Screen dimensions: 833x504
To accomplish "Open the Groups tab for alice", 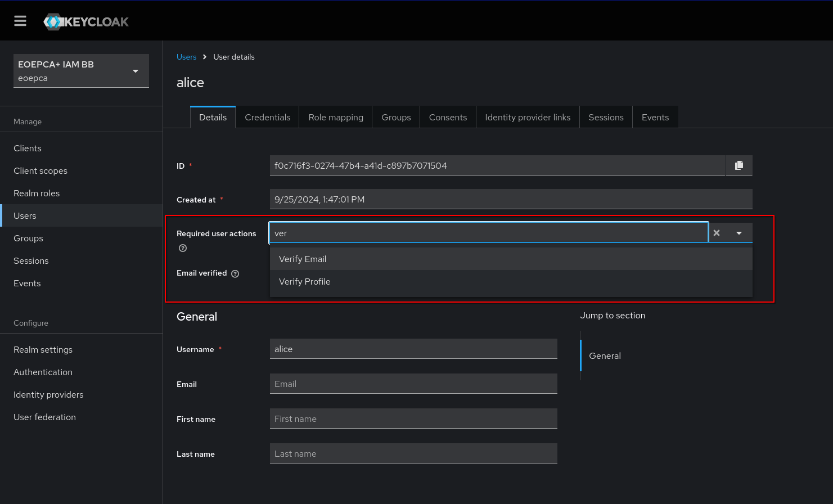I will (396, 117).
